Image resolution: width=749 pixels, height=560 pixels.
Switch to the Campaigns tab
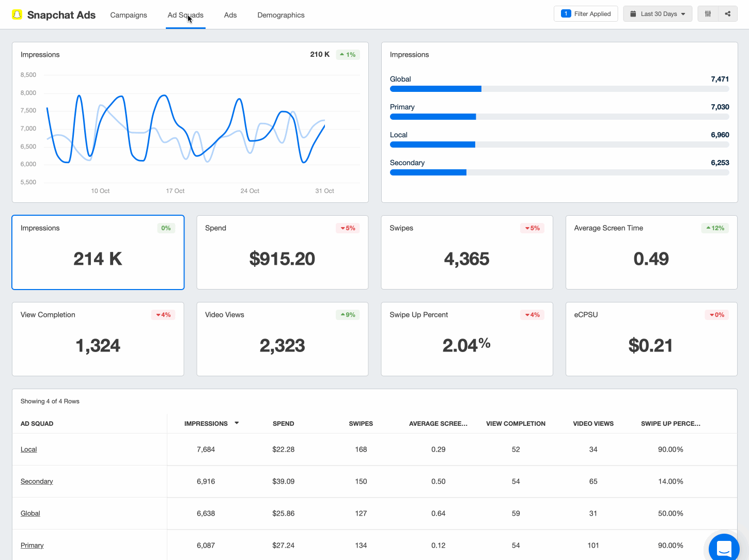click(x=129, y=15)
